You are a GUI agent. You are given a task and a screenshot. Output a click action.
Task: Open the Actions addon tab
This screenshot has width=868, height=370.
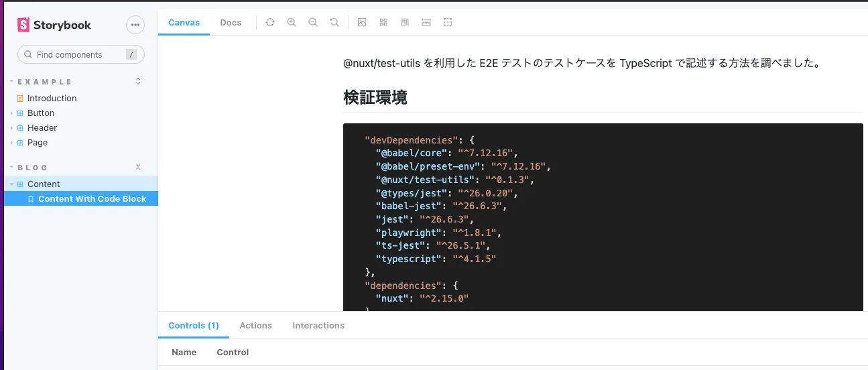[x=255, y=325]
